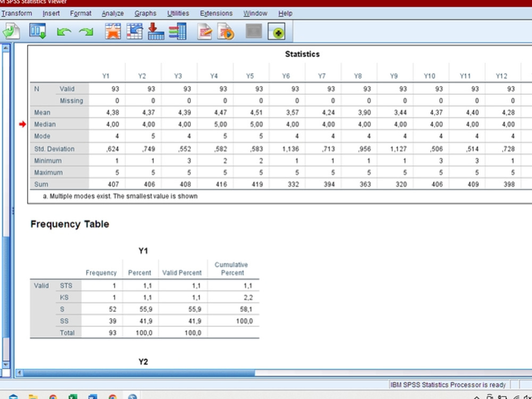532x399 pixels.
Task: Insert data with the red arrow icon
Action: pyautogui.click(x=155, y=31)
